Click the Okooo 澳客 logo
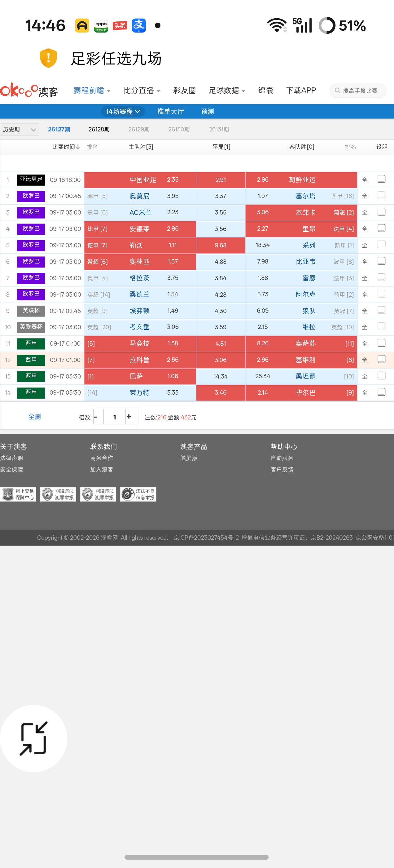Screen dimensions: 394x868 [29, 90]
